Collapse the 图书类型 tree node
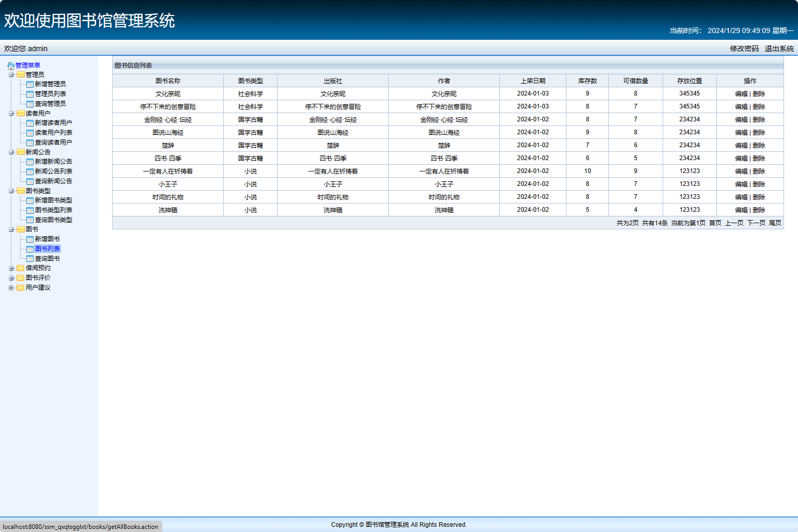The image size is (798, 532). [x=11, y=191]
